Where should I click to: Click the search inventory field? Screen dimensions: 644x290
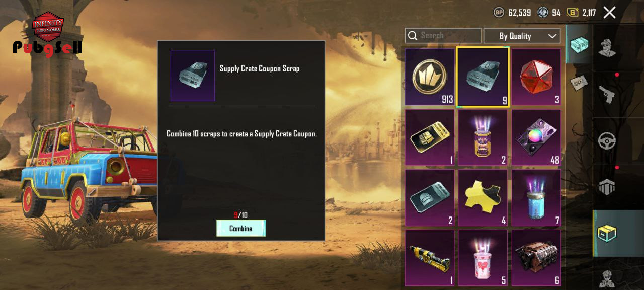(x=443, y=35)
